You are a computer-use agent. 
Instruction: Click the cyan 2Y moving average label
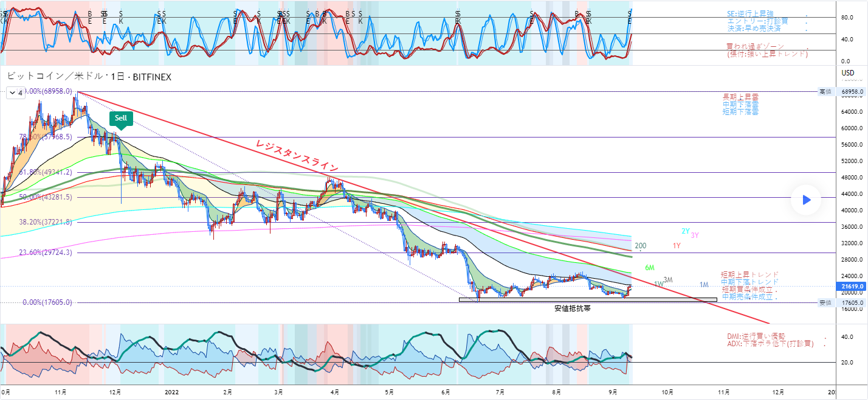(x=685, y=231)
